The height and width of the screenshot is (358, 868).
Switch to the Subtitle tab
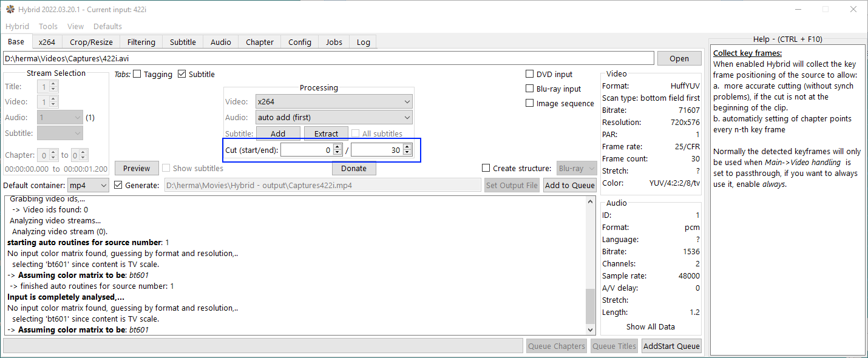[183, 42]
